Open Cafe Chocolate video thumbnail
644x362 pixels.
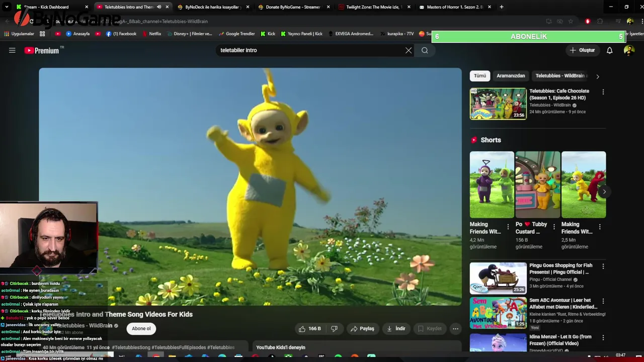click(498, 104)
